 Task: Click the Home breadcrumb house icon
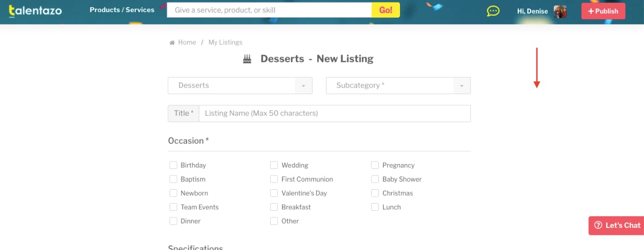pyautogui.click(x=172, y=43)
